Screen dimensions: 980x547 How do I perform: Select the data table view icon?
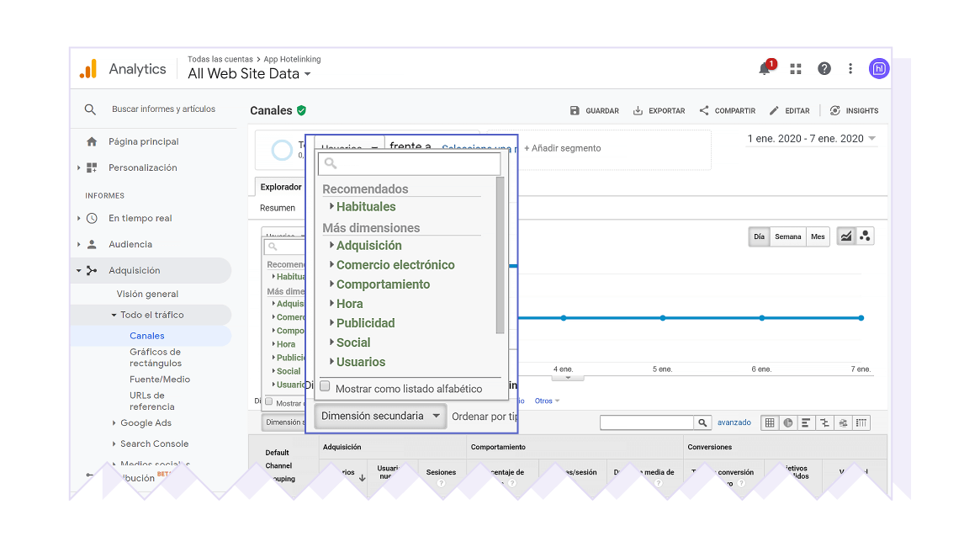770,423
